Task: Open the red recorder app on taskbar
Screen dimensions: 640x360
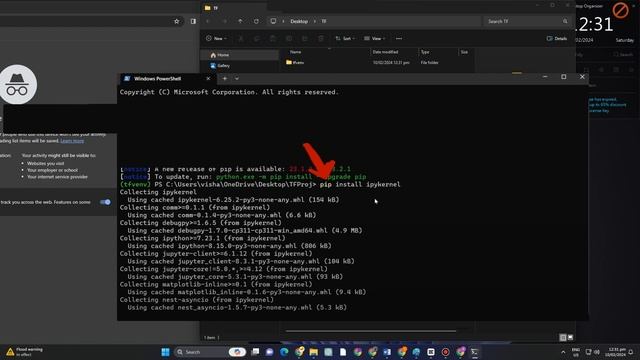Action: point(445,352)
